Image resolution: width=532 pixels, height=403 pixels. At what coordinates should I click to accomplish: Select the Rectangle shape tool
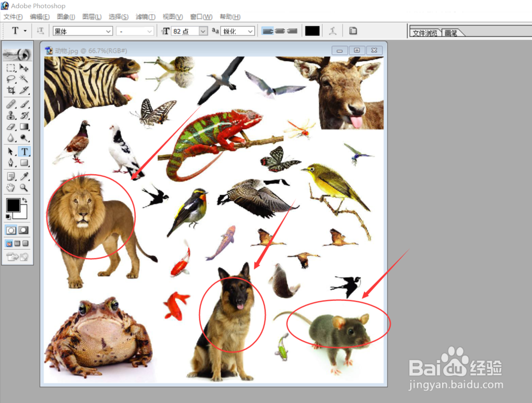24,162
